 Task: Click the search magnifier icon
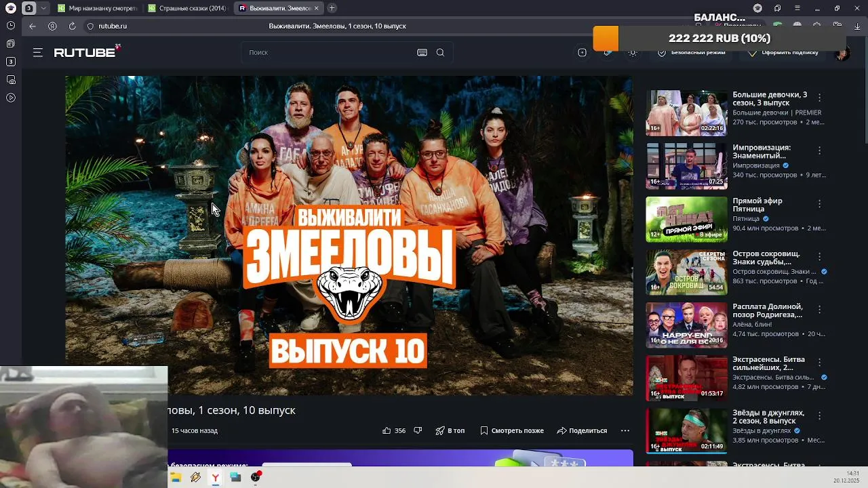[440, 52]
